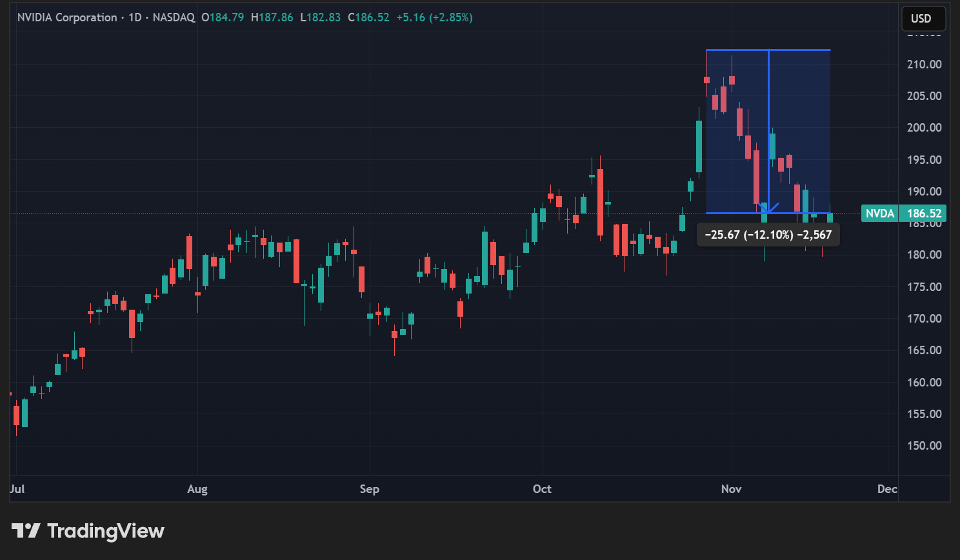Open the NVIDIA Corporation symbol switcher
This screenshot has height=560, width=960.
pyautogui.click(x=67, y=17)
